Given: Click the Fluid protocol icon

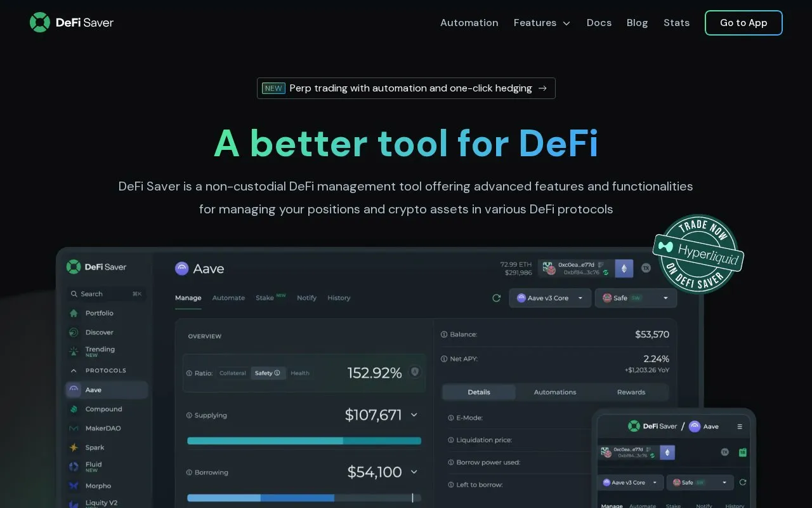Looking at the screenshot, I should (74, 466).
